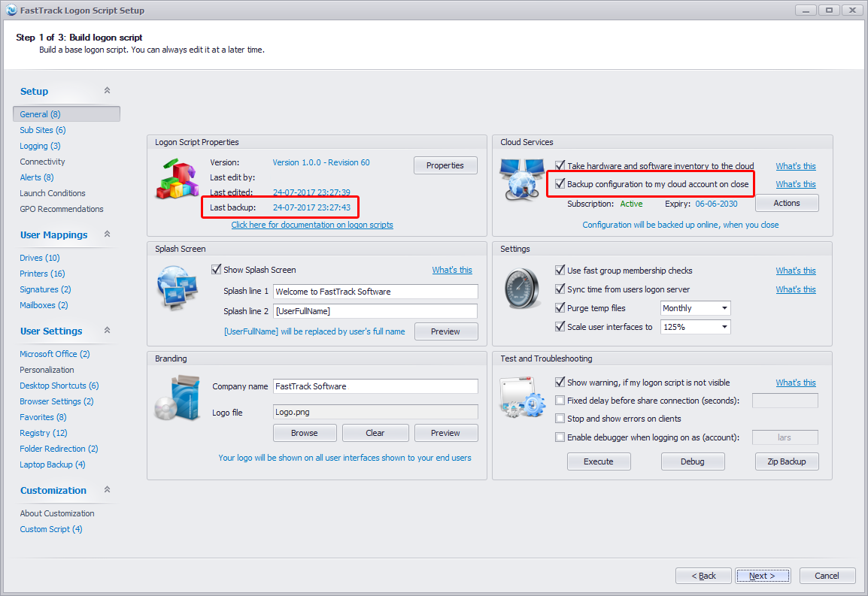This screenshot has width=868, height=596.
Task: Open Drives (10) mappings
Action: (39, 258)
